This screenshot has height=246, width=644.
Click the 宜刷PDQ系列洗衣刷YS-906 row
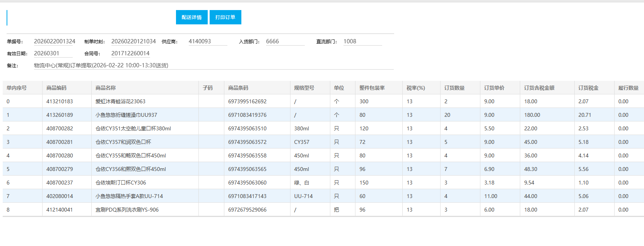tap(127, 210)
